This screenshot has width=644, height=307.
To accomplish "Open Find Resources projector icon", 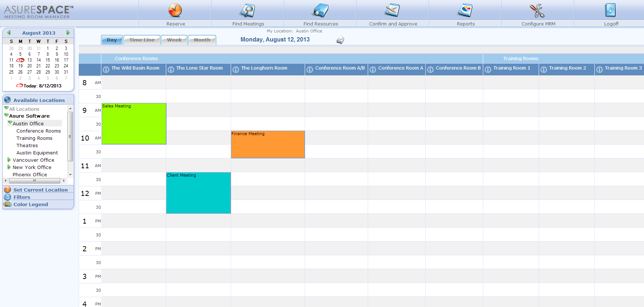I will coord(321,10).
